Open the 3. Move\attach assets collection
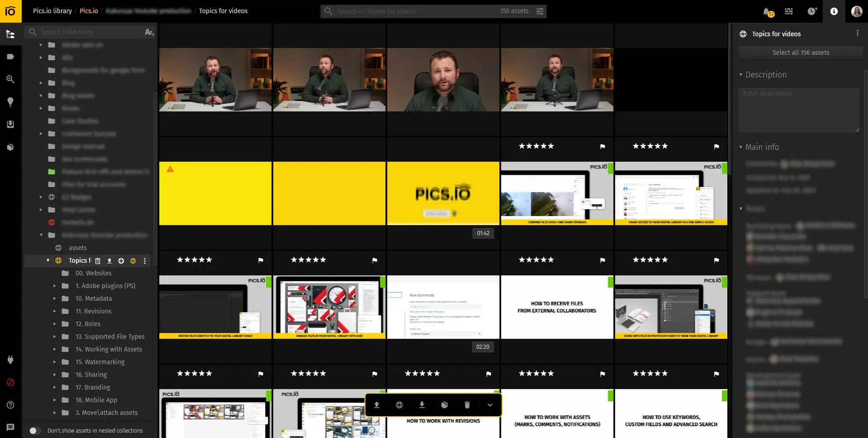This screenshot has width=868, height=438. point(107,413)
